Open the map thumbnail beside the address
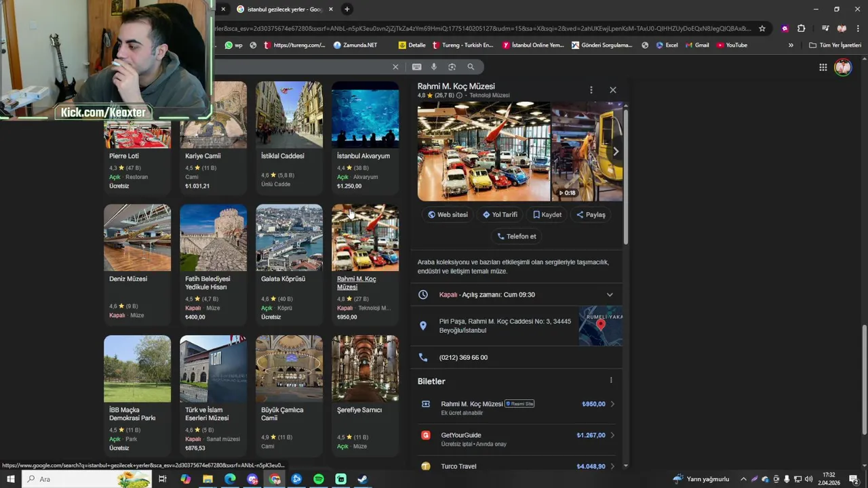This screenshot has width=868, height=488. pyautogui.click(x=600, y=326)
